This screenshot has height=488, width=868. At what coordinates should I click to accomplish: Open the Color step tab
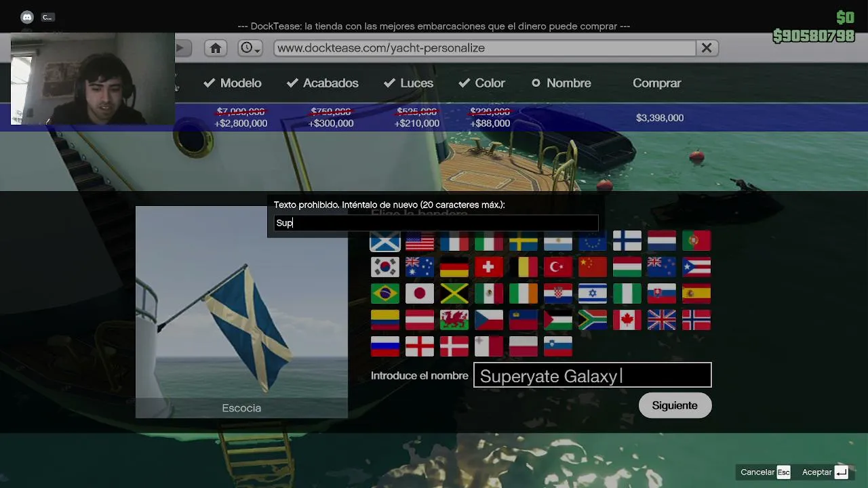pyautogui.click(x=482, y=83)
